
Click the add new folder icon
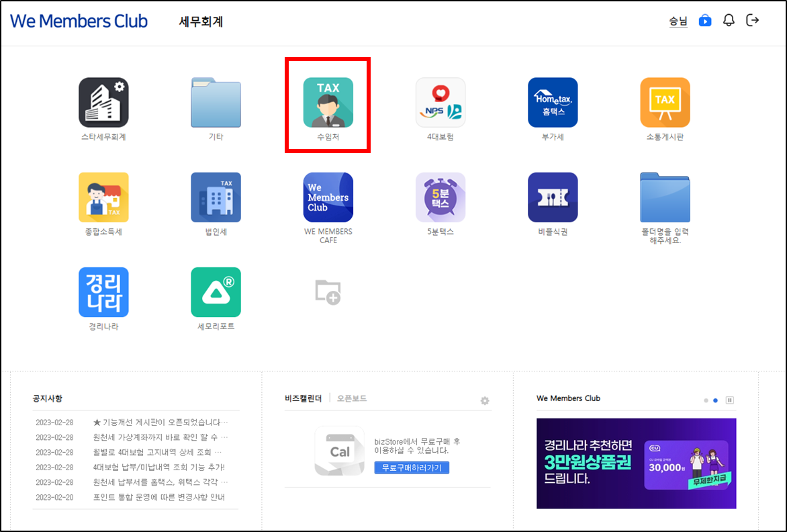click(328, 292)
